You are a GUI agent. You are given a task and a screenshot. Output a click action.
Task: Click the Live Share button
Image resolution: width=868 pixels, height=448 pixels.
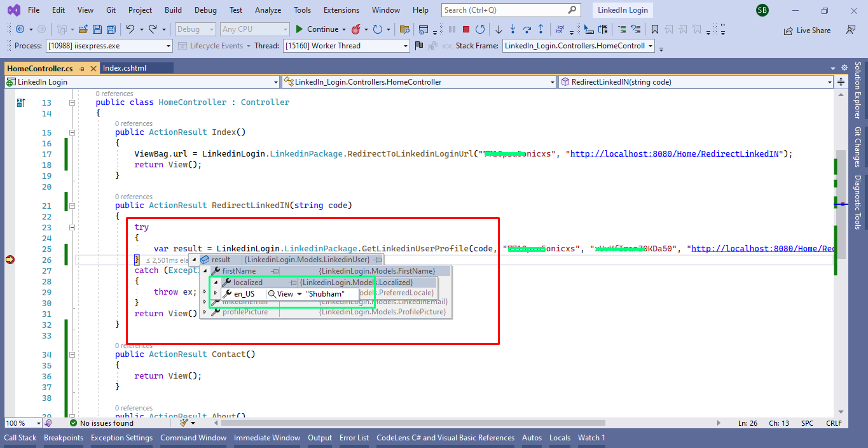point(807,30)
